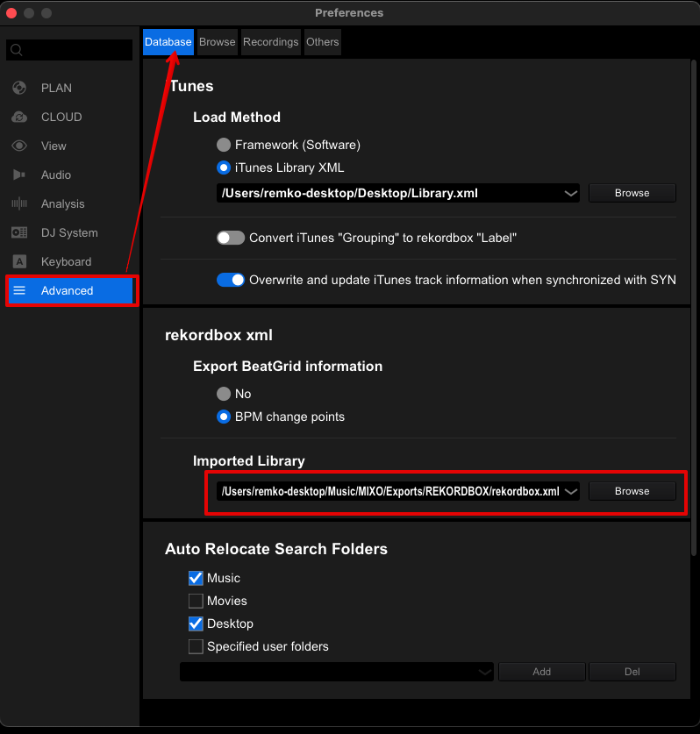
Task: Select Framework (Software) load method
Action: point(224,145)
